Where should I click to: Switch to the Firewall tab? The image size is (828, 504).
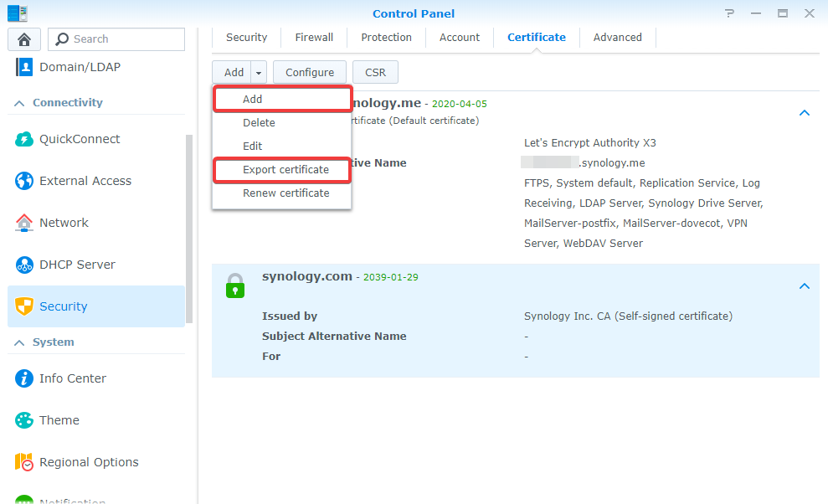(x=314, y=38)
